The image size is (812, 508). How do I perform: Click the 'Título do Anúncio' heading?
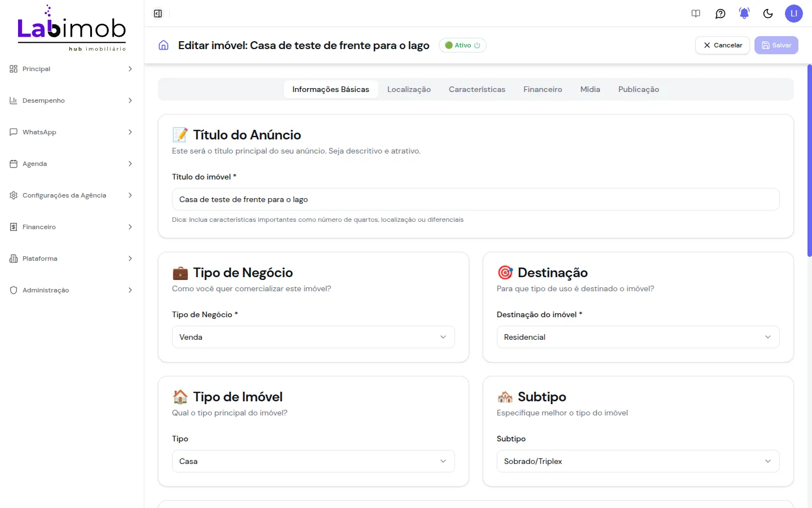(x=247, y=135)
